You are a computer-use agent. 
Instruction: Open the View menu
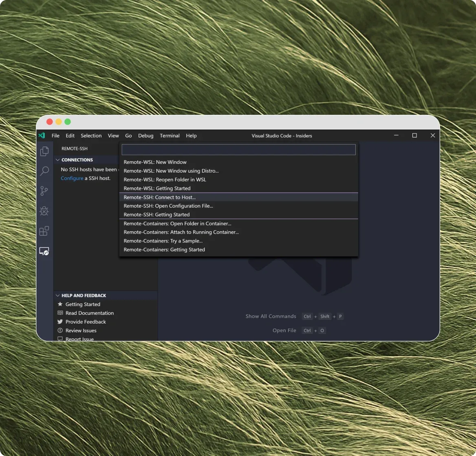coord(113,136)
